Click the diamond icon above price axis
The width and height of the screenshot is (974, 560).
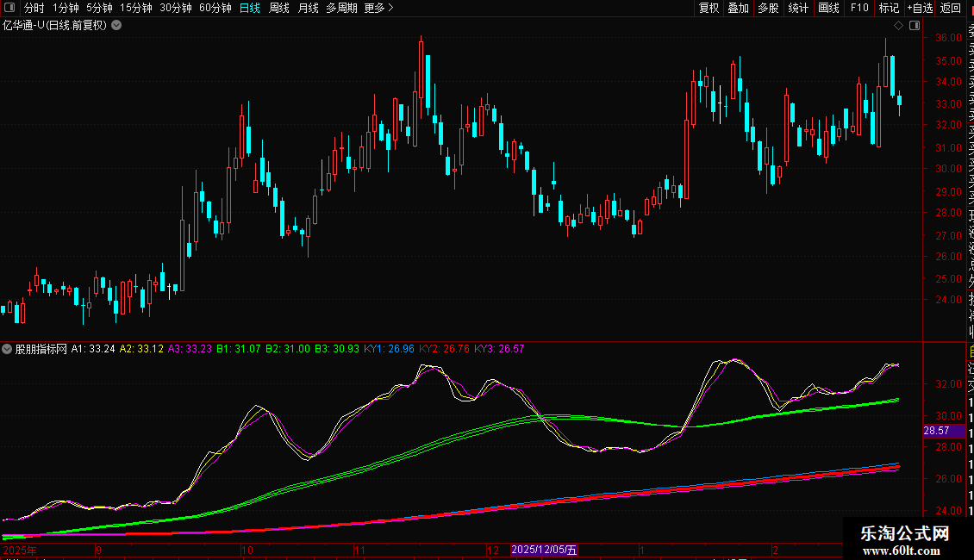pyautogui.click(x=898, y=26)
